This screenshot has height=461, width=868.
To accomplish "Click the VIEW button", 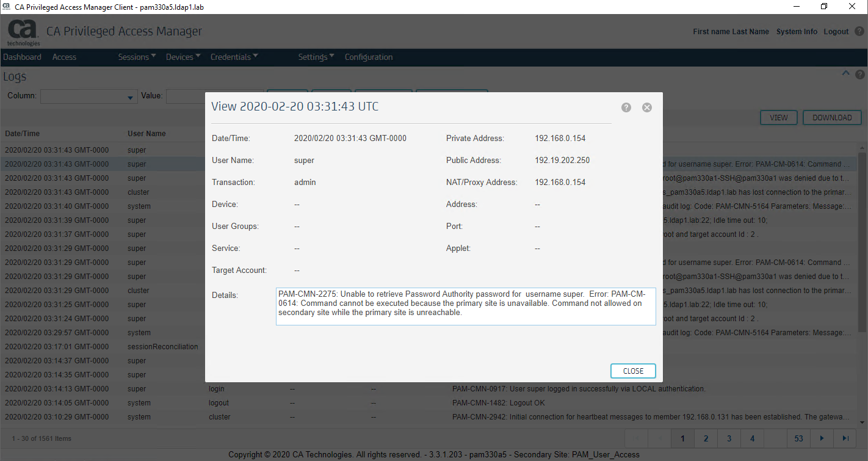I will click(x=779, y=118).
